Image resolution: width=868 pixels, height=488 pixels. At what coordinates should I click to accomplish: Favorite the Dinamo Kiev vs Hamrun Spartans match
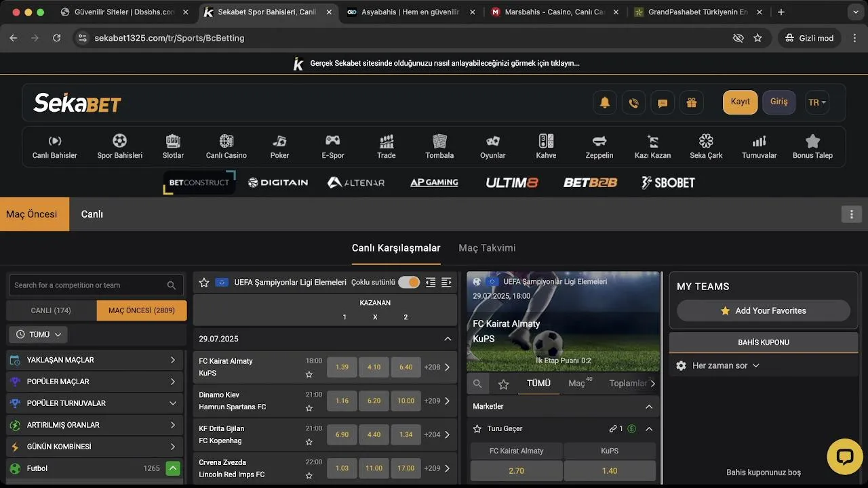click(309, 408)
